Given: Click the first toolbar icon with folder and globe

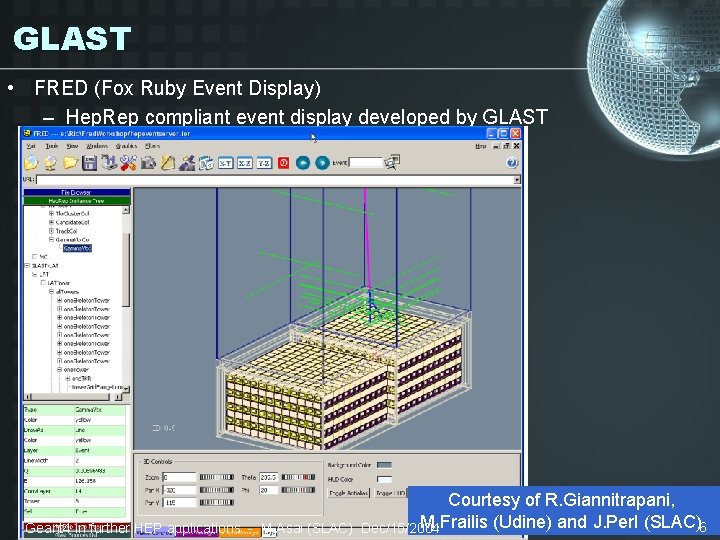Looking at the screenshot, I should 31,163.
